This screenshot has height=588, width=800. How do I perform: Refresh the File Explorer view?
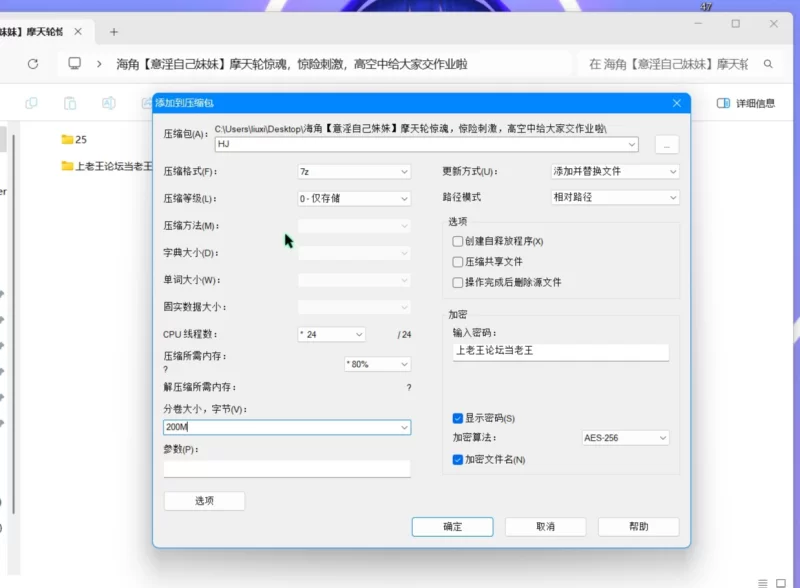point(33,64)
